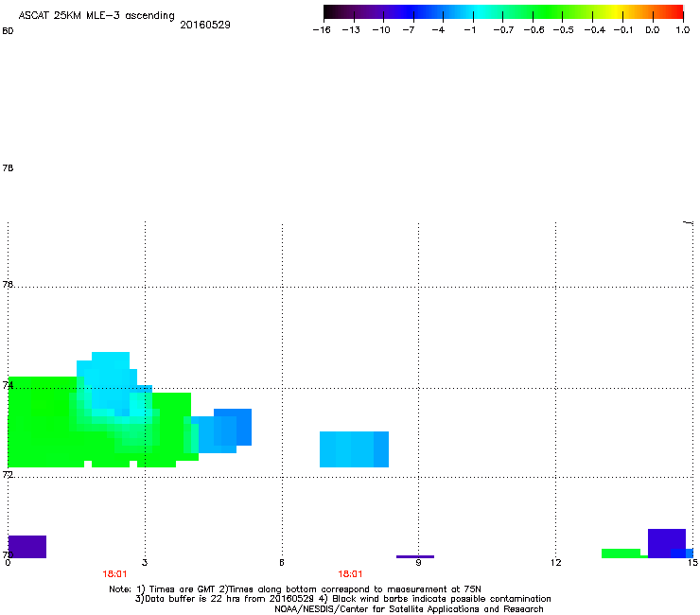This screenshot has height=615, width=700.
Task: Click the NOAA/NESDIS credit line
Action: pyautogui.click(x=409, y=609)
